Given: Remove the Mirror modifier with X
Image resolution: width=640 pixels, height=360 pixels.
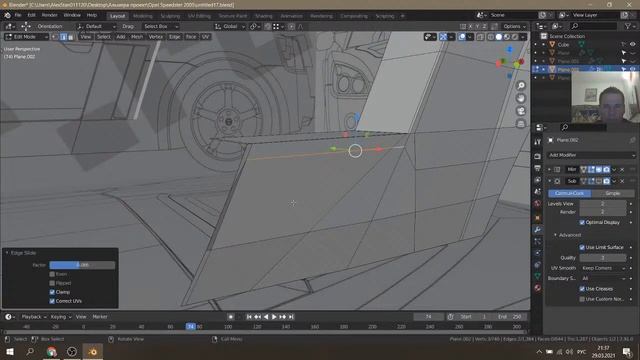Looking at the screenshot, I should 622,169.
